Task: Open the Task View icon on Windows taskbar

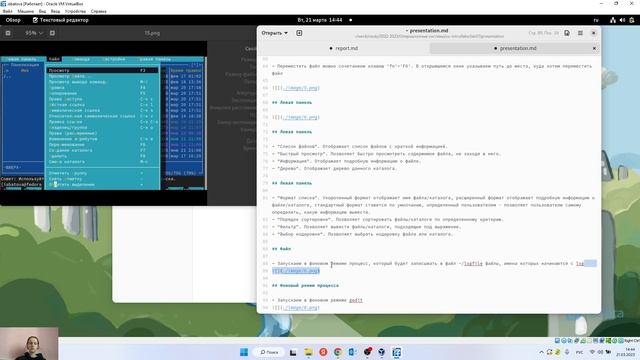Action: point(293,352)
